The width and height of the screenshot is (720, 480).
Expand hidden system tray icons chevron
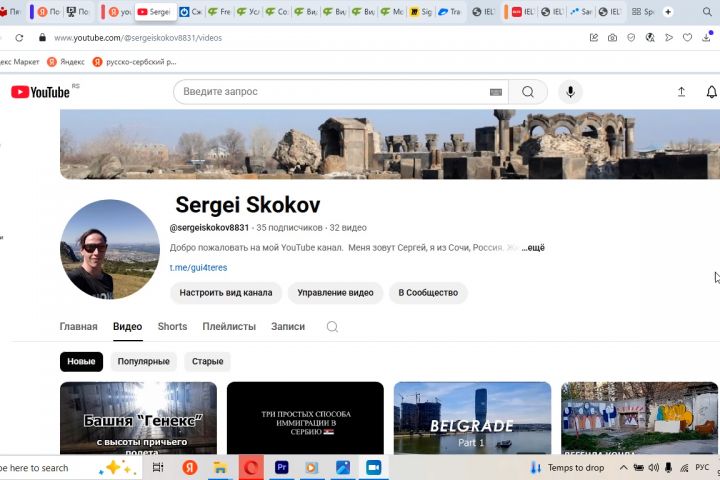[x=623, y=468]
